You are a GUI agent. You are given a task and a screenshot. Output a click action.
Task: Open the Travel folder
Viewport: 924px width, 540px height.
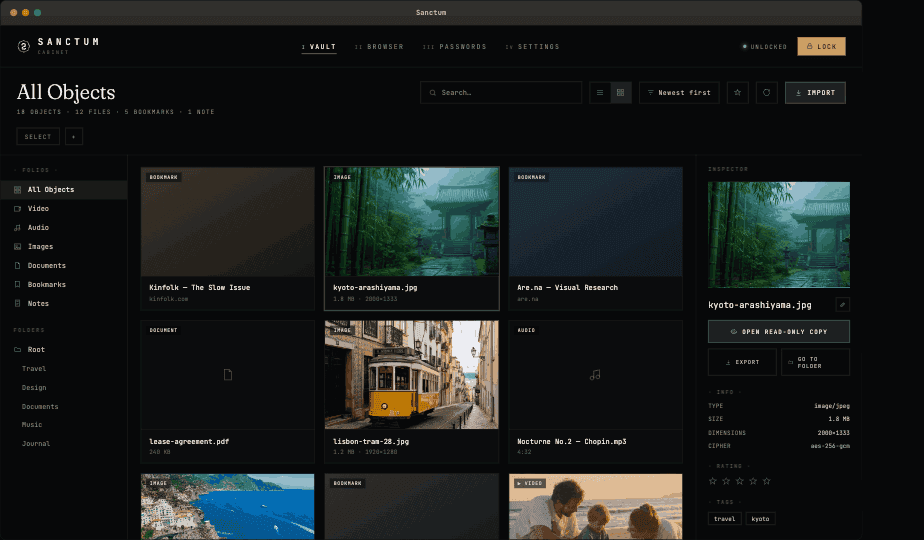pos(34,368)
